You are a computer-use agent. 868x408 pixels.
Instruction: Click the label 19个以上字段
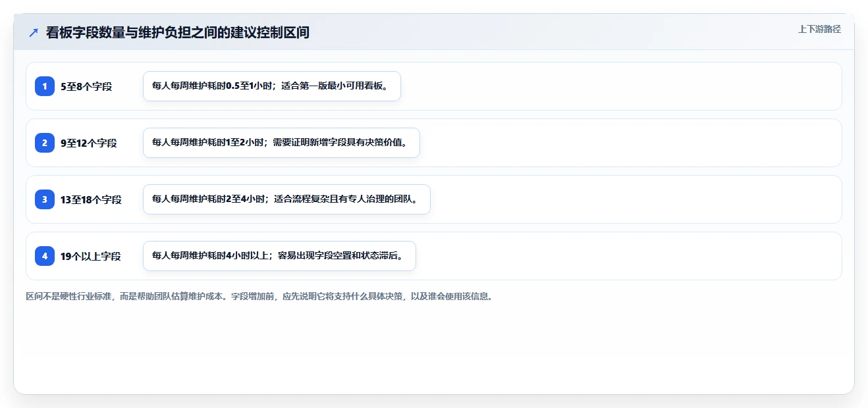[91, 256]
